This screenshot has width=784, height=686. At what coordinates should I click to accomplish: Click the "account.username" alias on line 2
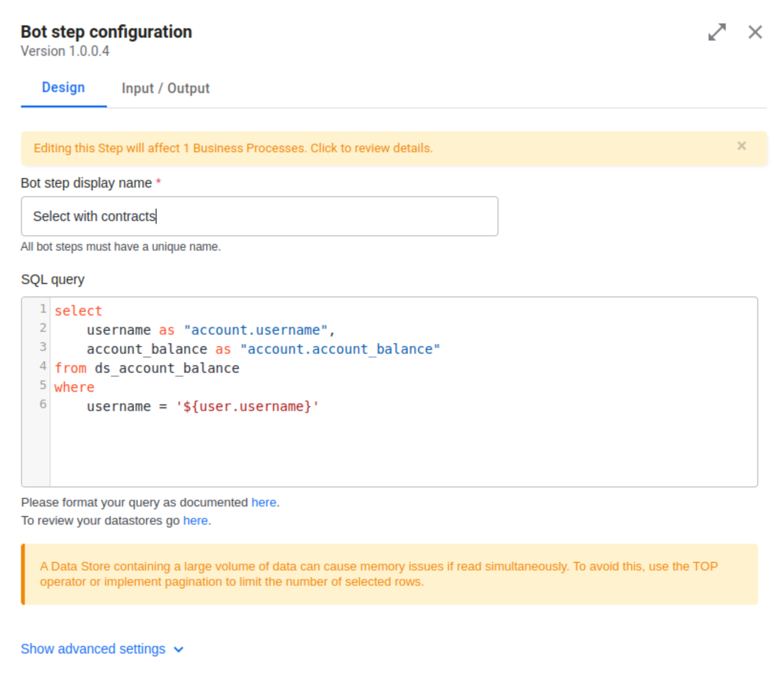(x=255, y=330)
